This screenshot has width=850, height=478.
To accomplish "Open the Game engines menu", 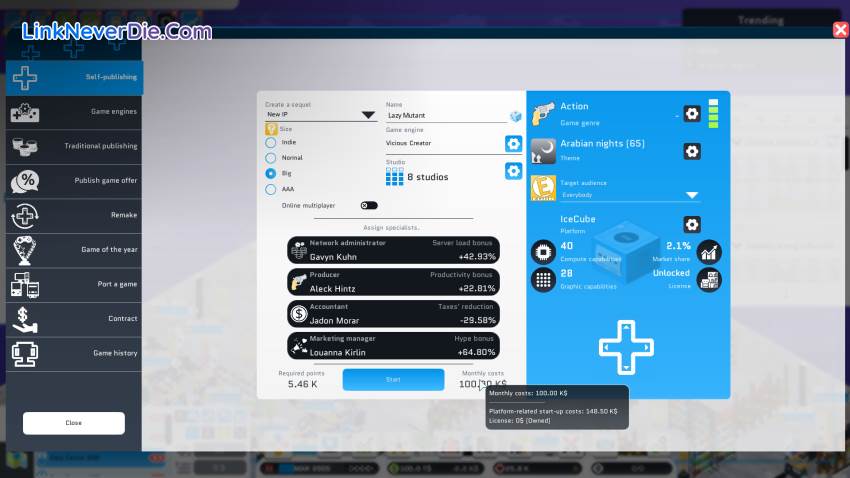I will (x=74, y=112).
